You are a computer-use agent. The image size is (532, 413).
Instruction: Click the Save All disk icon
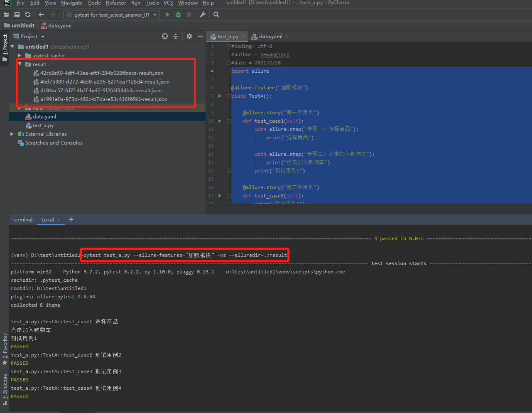point(17,15)
